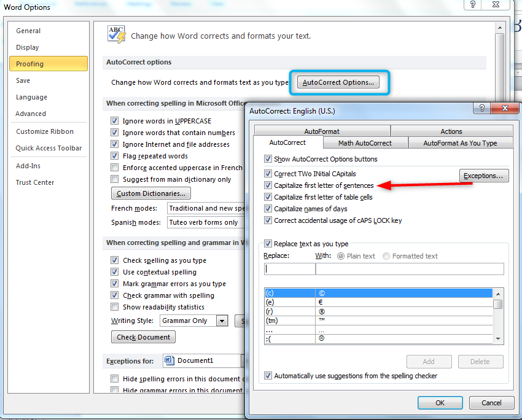Toggle Correct accidental cAPS LOCK usage

tap(268, 220)
